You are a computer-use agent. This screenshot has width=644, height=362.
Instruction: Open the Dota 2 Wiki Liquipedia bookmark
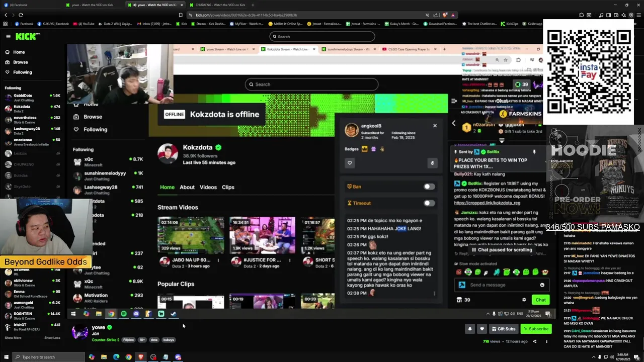pyautogui.click(x=115, y=24)
